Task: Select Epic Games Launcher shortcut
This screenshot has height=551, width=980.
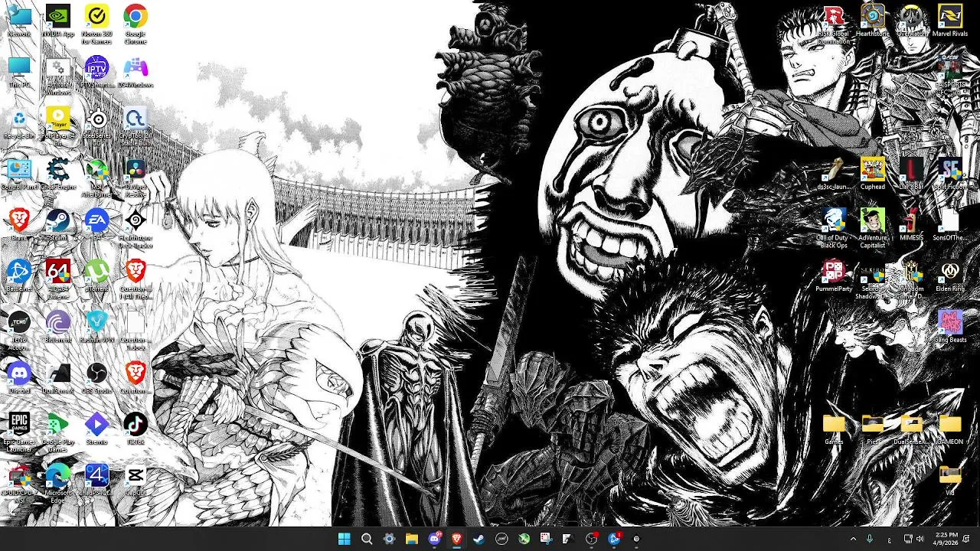Action: tap(19, 432)
